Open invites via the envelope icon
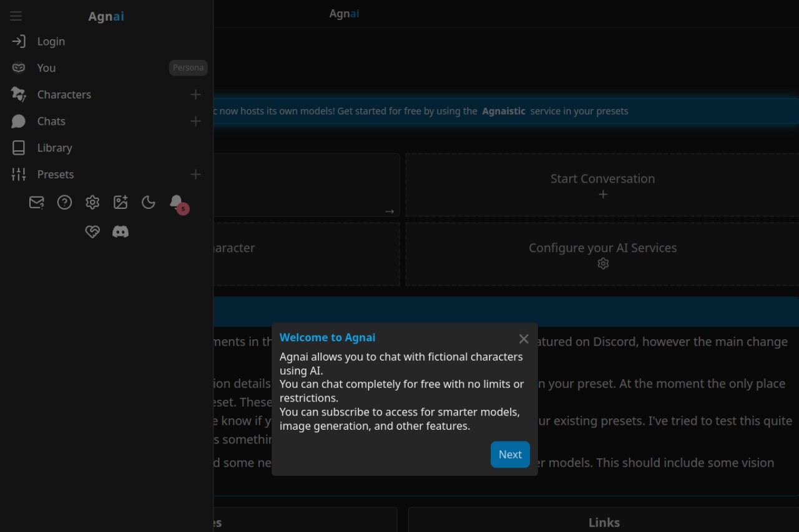This screenshot has width=799, height=532. pos(37,202)
